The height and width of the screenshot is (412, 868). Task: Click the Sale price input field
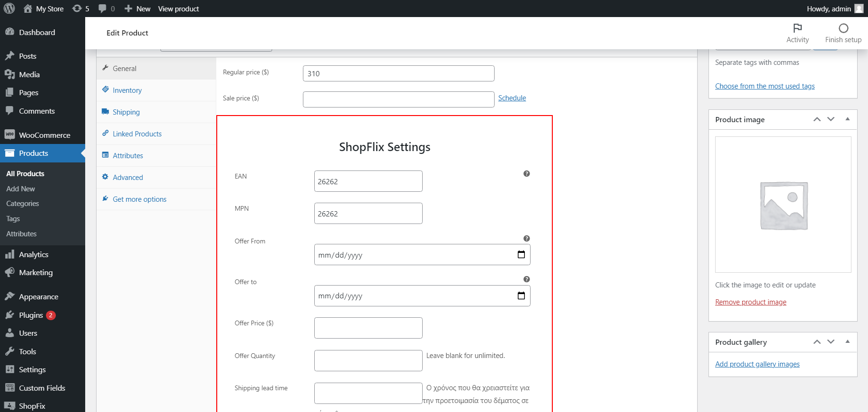399,99
